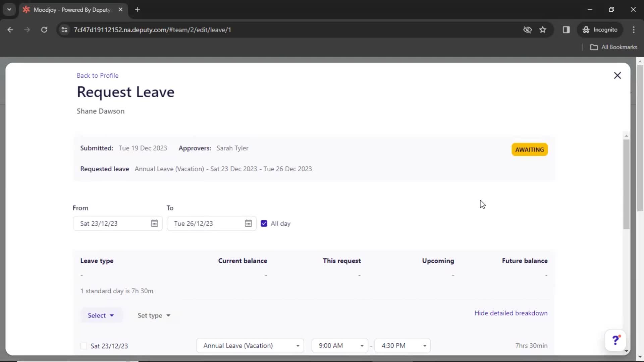
Task: Click the Deputy logo/favicon in browser tab
Action: click(27, 10)
